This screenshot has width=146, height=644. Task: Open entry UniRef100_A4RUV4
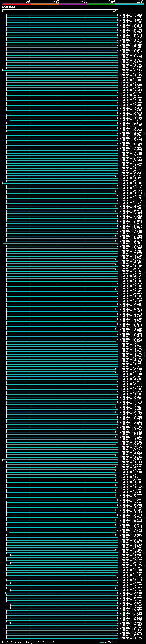(x=131, y=140)
